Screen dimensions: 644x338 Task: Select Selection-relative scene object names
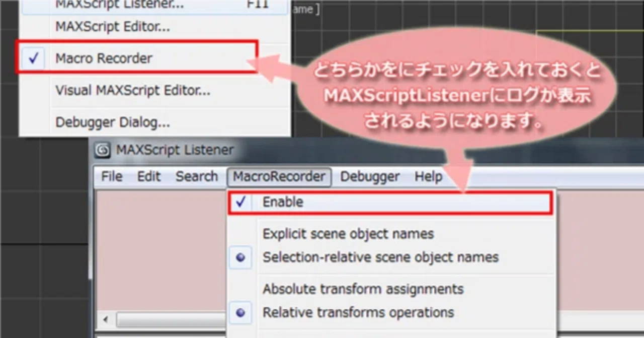point(391,257)
